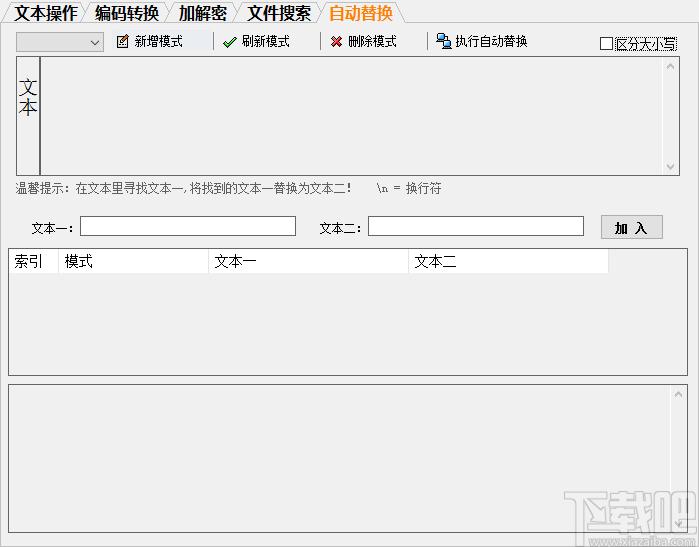Click up arrow of text area scrollbar
Screen dimensions: 699x547
tap(670, 66)
